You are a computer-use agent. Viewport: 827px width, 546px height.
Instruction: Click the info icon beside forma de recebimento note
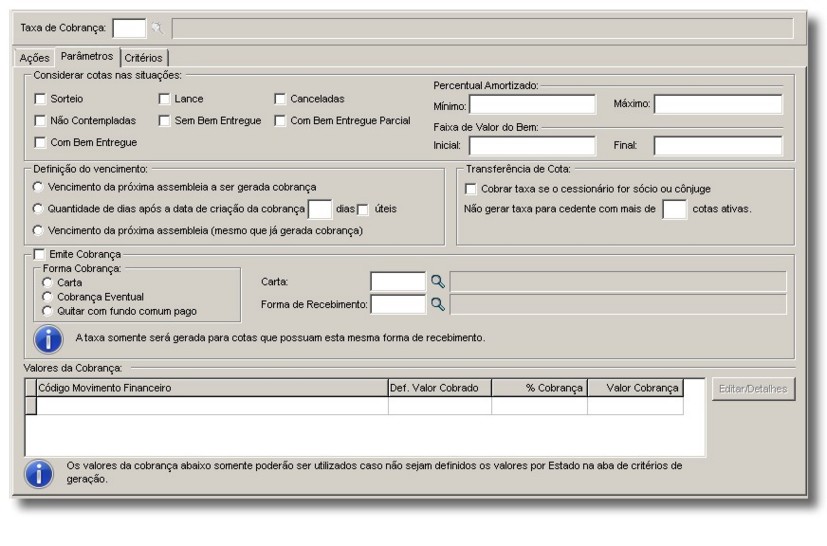[x=49, y=339]
